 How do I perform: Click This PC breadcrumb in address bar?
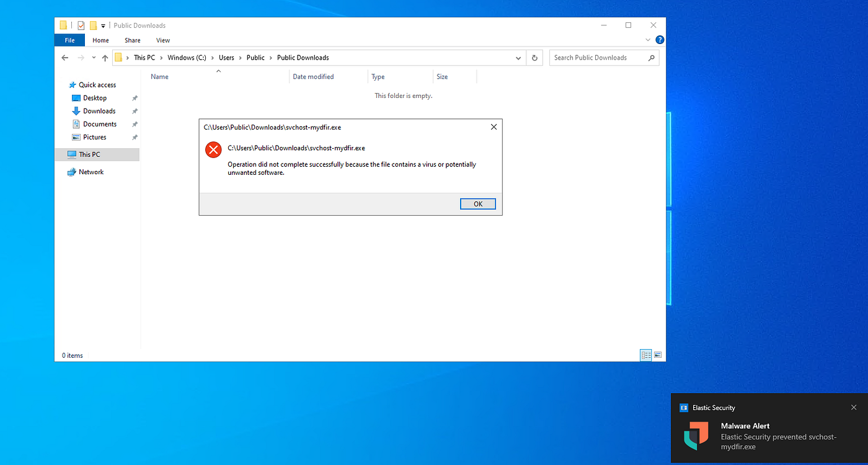pos(144,58)
